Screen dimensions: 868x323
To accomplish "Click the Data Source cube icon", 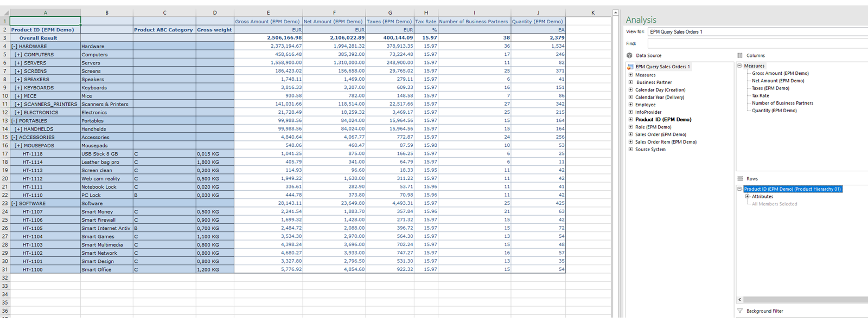I will click(629, 55).
